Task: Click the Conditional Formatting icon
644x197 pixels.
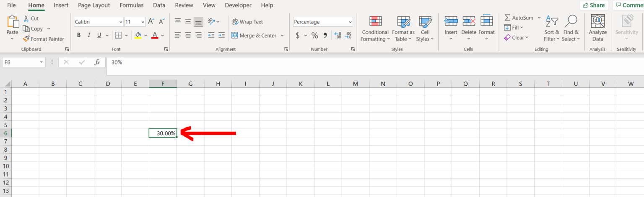Action: (375, 22)
